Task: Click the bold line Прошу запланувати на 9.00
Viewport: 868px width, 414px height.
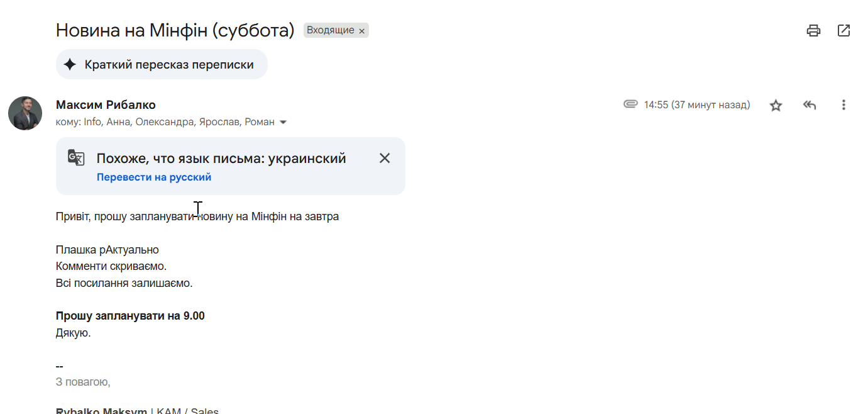Action: pyautogui.click(x=130, y=316)
